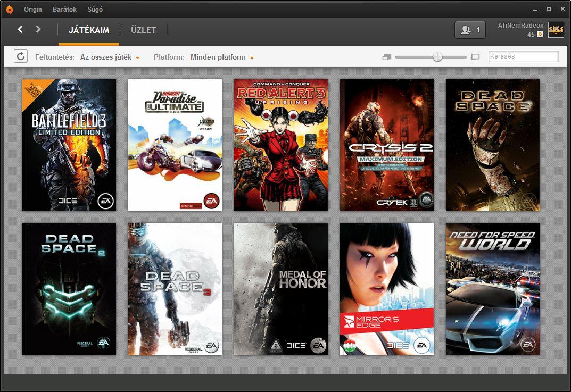Open the Origin menu
The image size is (571, 392).
click(x=33, y=10)
